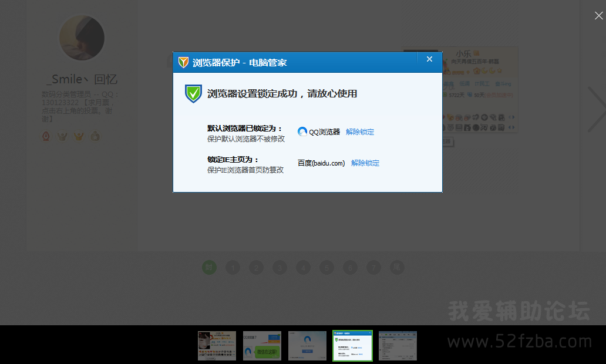This screenshot has width=606, height=364.
Task: Click the QQ浏览器 blue cloud icon
Action: [x=302, y=132]
